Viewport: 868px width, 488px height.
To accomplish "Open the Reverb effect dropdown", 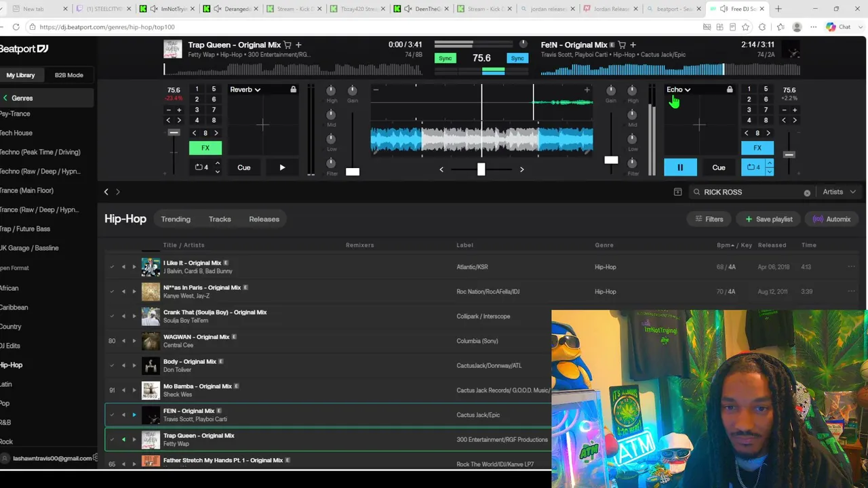I will [245, 89].
